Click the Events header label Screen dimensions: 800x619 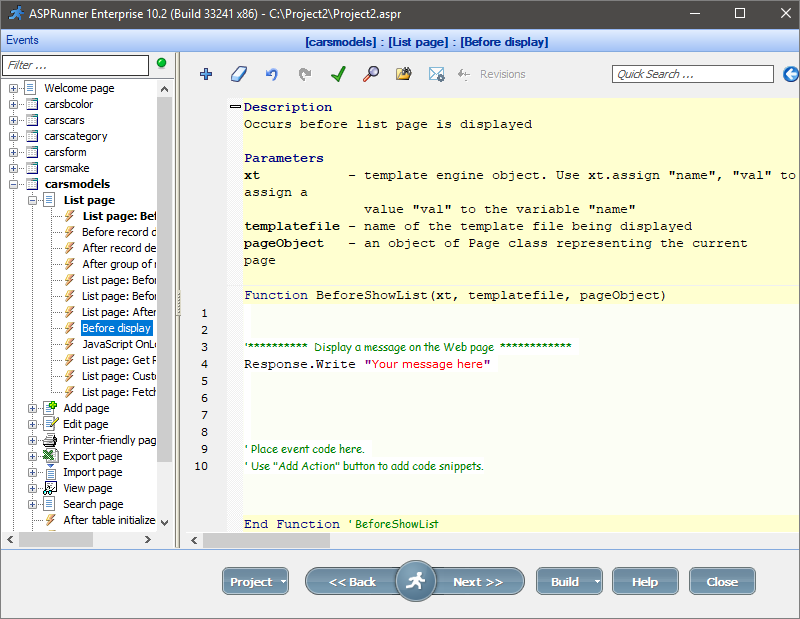(22, 39)
